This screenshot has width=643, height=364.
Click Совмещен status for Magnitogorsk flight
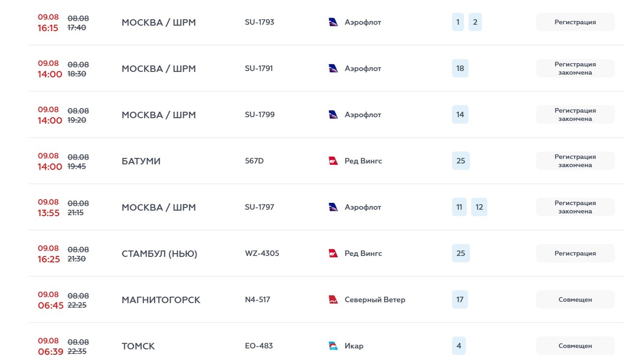coord(575,300)
